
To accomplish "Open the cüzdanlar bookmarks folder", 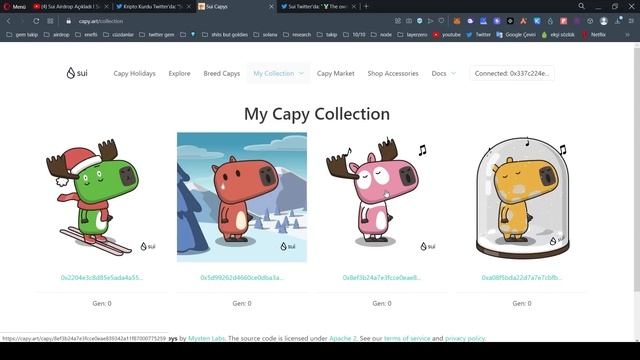I will click(x=118, y=35).
